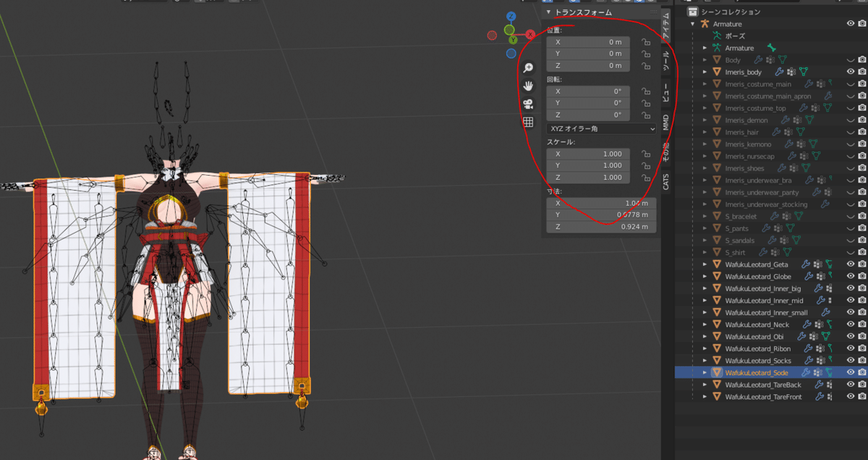This screenshot has height=460, width=868.
Task: Lock the rotation Z value
Action: click(645, 115)
